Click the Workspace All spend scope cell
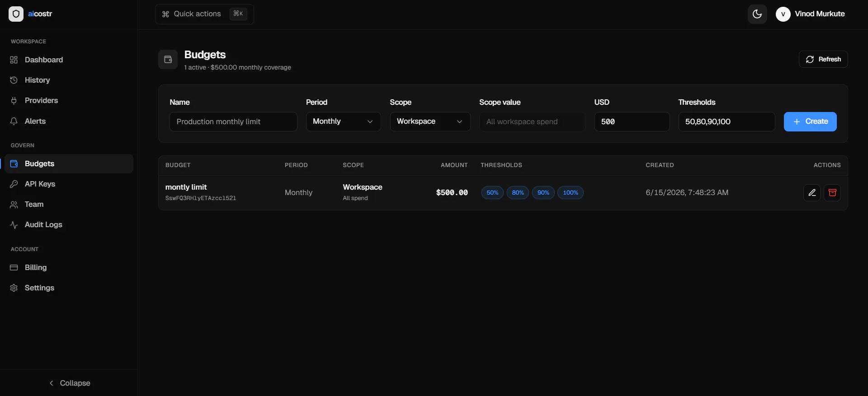Image resolution: width=868 pixels, height=396 pixels. point(363,192)
